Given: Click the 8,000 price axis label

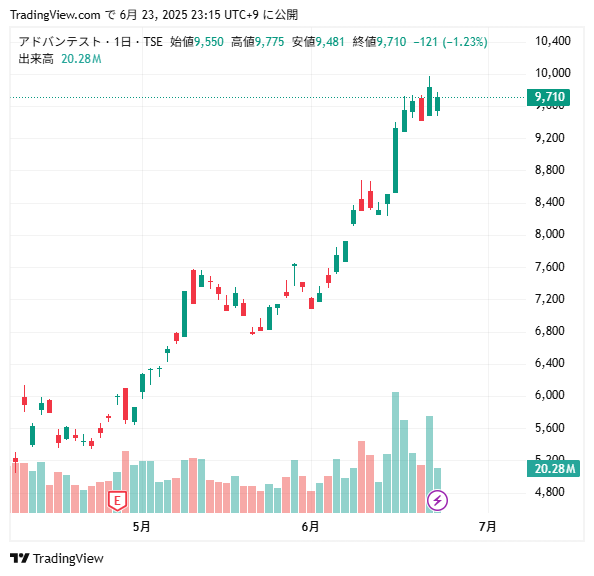Looking at the screenshot, I should (x=549, y=233).
